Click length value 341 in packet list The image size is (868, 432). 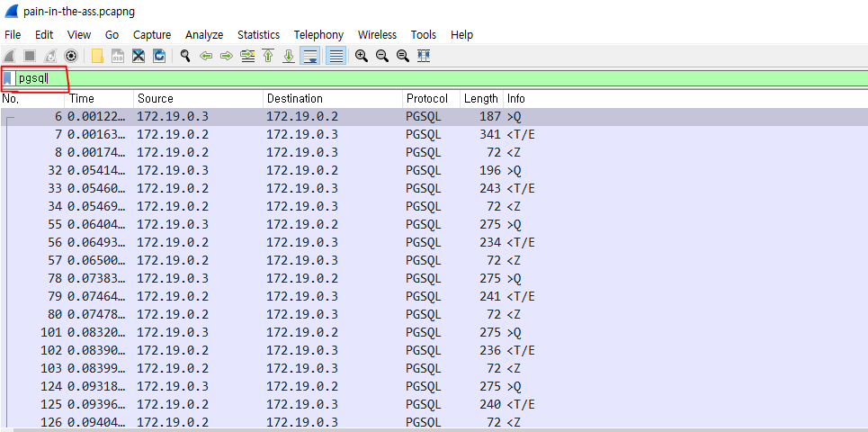coord(490,135)
